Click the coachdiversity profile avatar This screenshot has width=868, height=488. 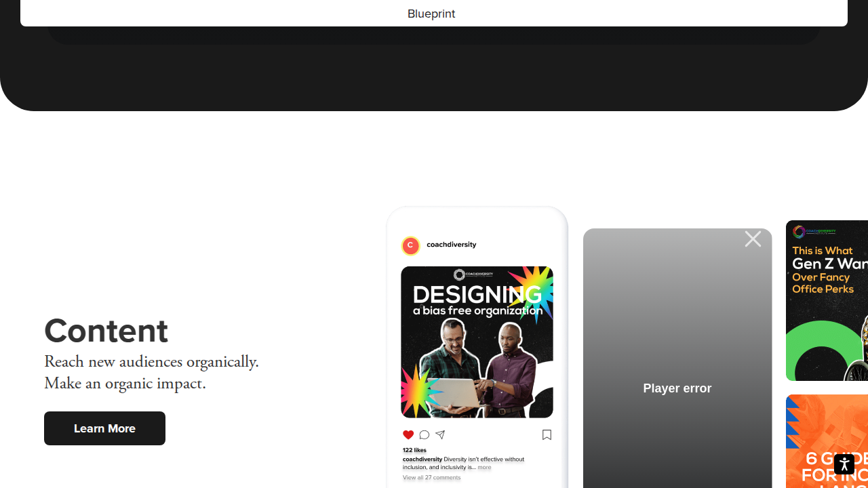(410, 245)
